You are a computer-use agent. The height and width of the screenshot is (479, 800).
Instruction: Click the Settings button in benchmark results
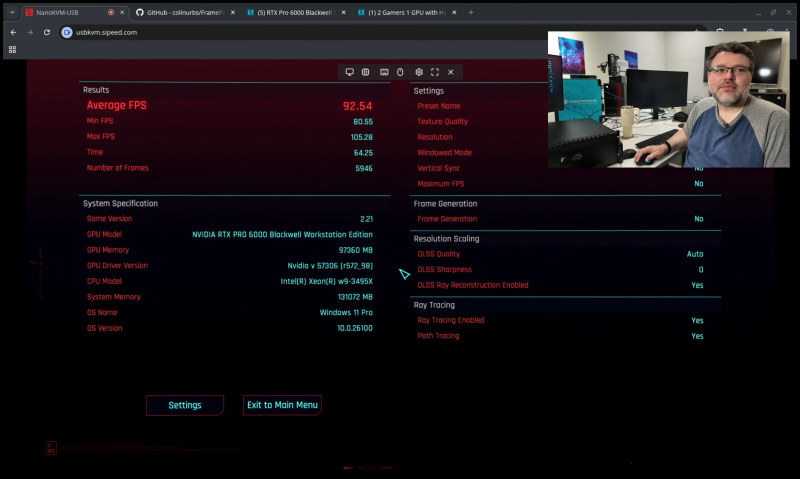coord(185,405)
